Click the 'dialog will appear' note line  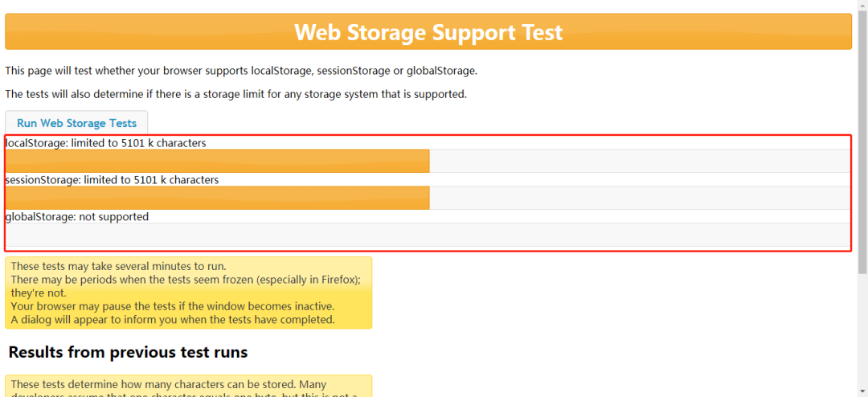[172, 319]
